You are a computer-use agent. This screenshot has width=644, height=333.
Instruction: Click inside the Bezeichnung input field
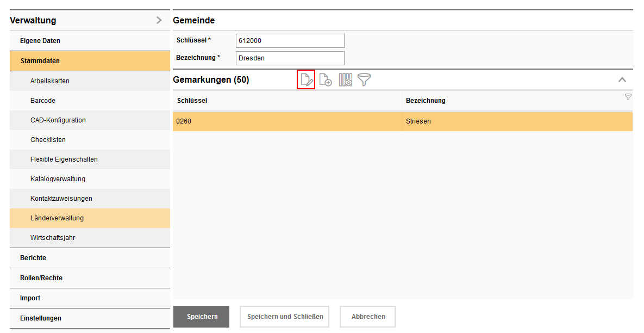tap(290, 58)
